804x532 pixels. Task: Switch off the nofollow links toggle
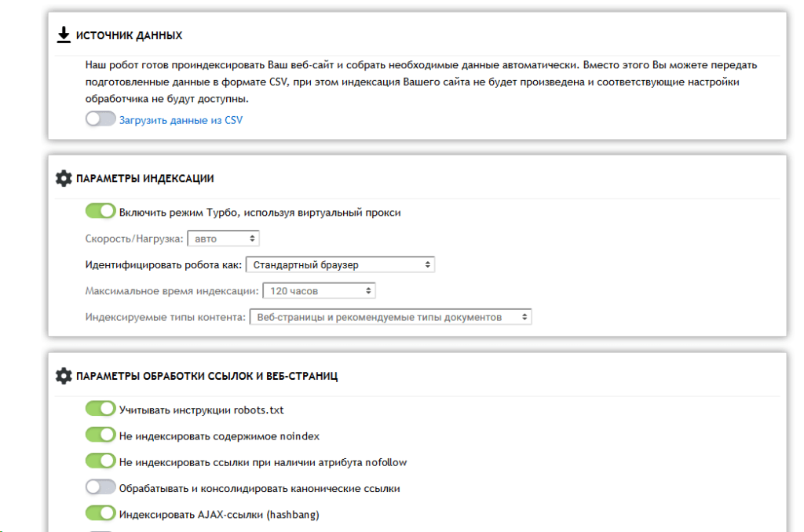tap(100, 461)
